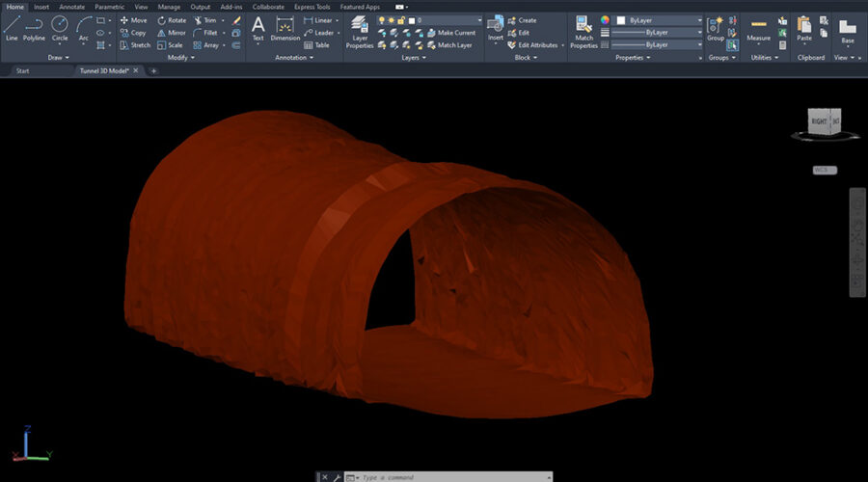This screenshot has width=868, height=482.
Task: Start the Measure utility
Action: pos(758,29)
